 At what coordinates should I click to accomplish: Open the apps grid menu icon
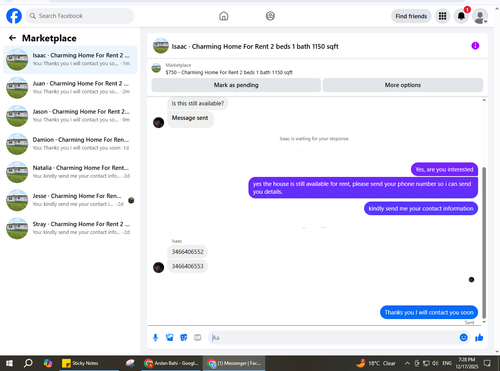(442, 16)
